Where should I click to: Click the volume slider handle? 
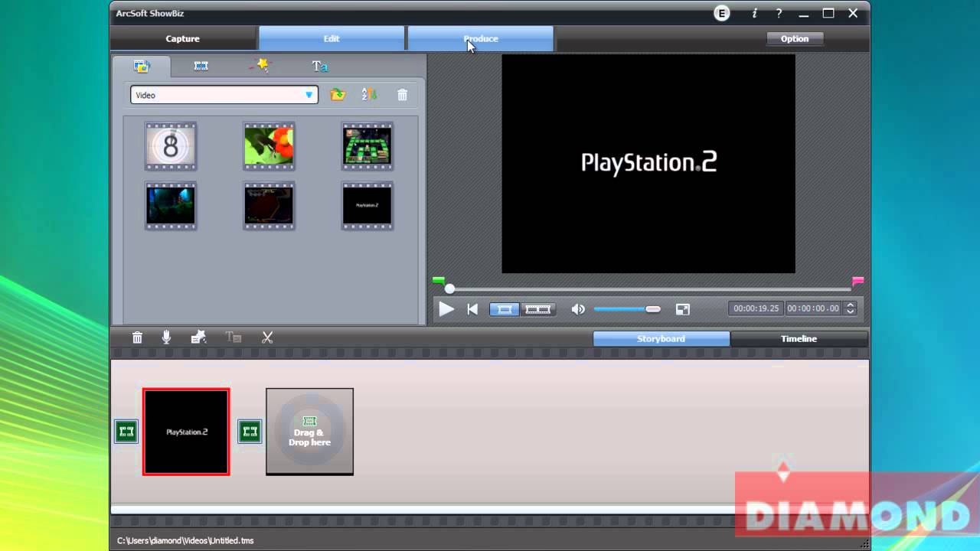[x=653, y=309]
